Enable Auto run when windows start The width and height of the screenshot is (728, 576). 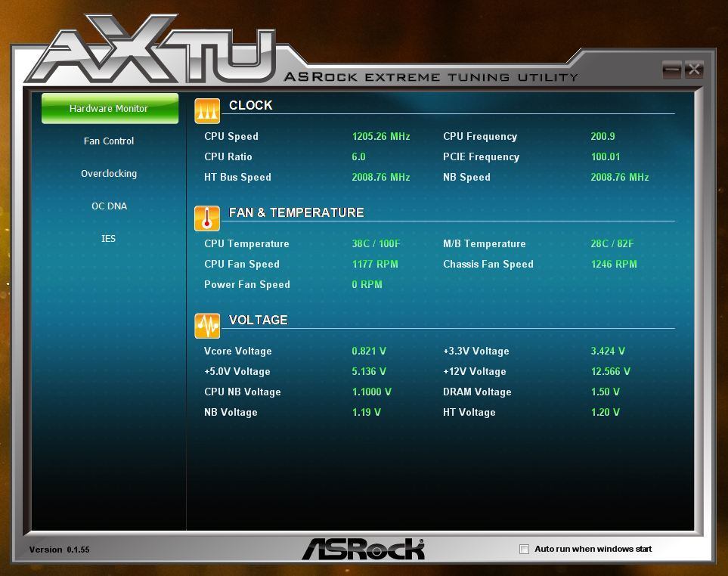(x=524, y=549)
